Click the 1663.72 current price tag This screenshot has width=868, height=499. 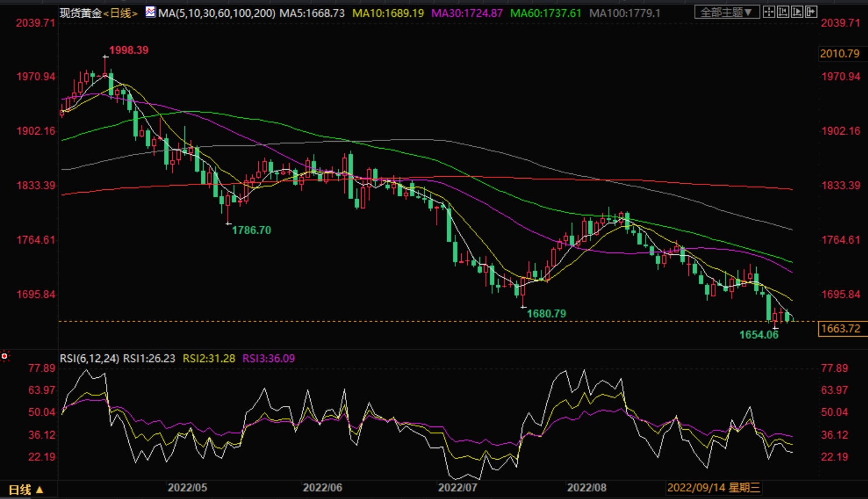click(x=840, y=329)
